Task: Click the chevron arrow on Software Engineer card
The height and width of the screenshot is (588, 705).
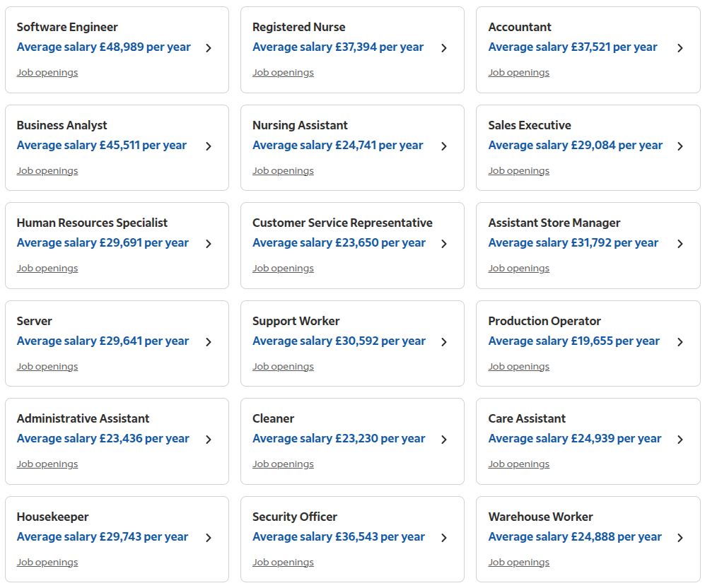Action: pos(208,48)
